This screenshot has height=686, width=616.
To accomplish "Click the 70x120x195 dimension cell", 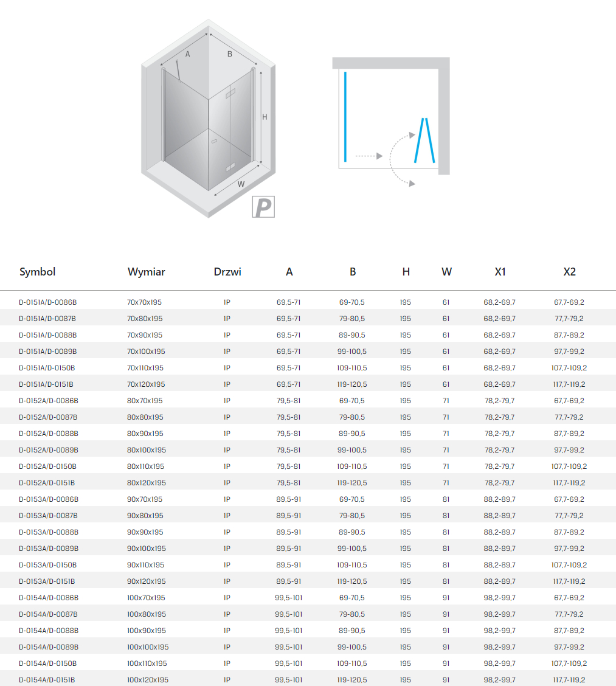I will [x=146, y=384].
